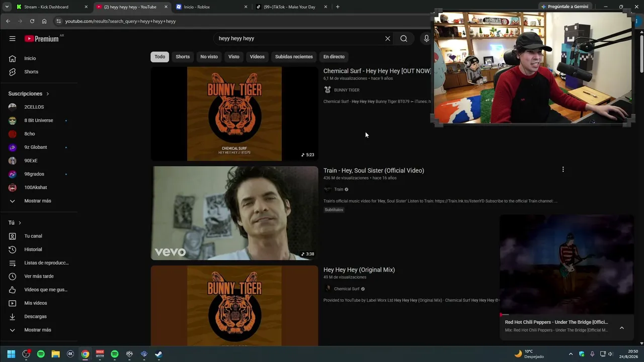Image resolution: width=644 pixels, height=362 pixels.
Task: Open Listas de reproducción in sidebar
Action: [x=39, y=263]
